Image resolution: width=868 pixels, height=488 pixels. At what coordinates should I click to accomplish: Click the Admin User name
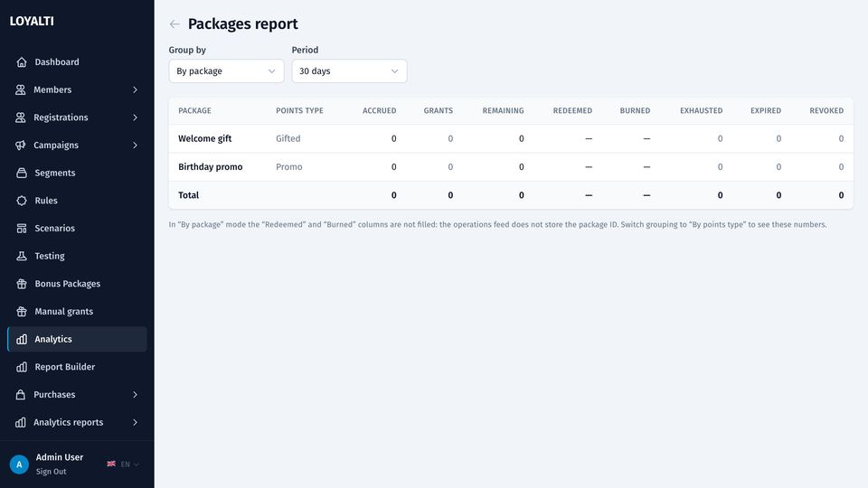coord(60,457)
